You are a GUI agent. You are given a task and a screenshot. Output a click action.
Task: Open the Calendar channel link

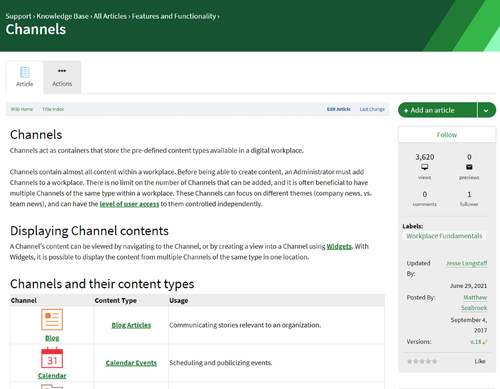[52, 376]
